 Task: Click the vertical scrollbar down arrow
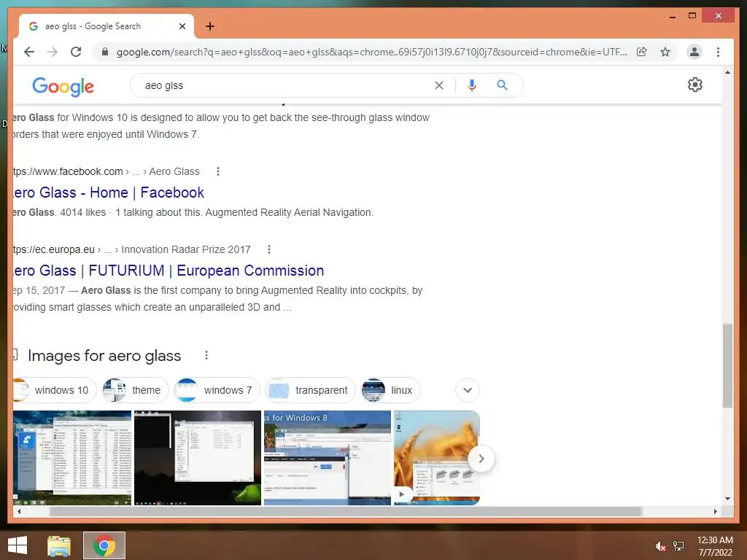(x=727, y=499)
